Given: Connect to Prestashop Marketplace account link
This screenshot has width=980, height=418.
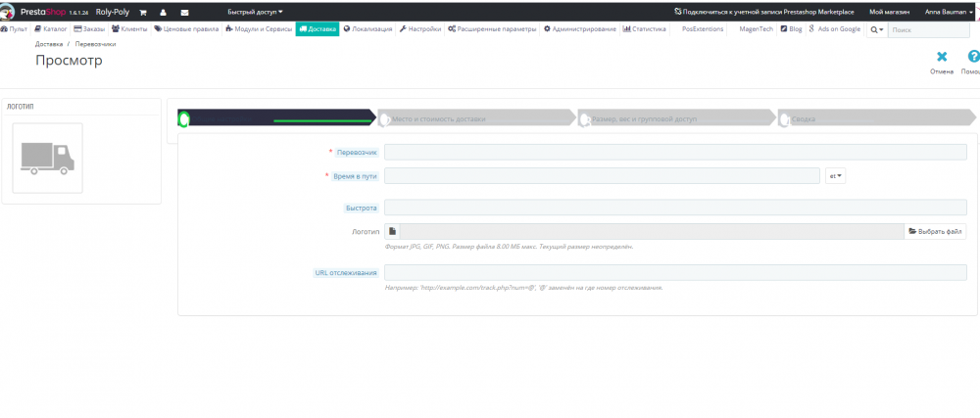Looking at the screenshot, I should click(x=761, y=12).
